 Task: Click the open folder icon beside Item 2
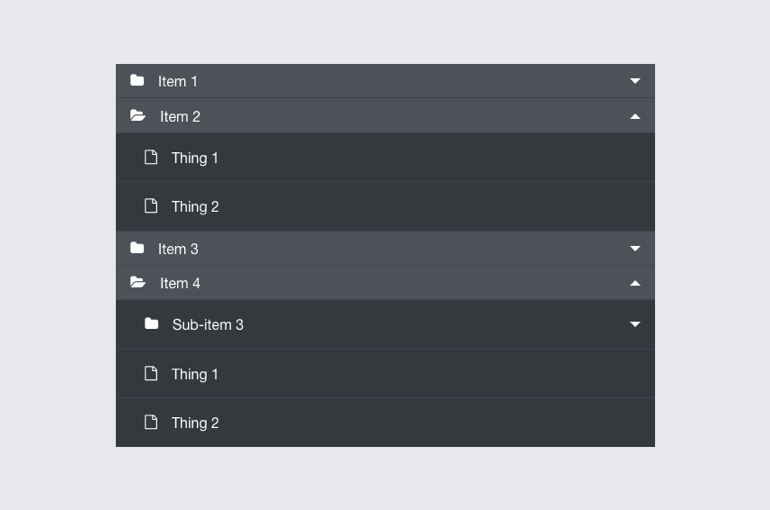pos(138,116)
